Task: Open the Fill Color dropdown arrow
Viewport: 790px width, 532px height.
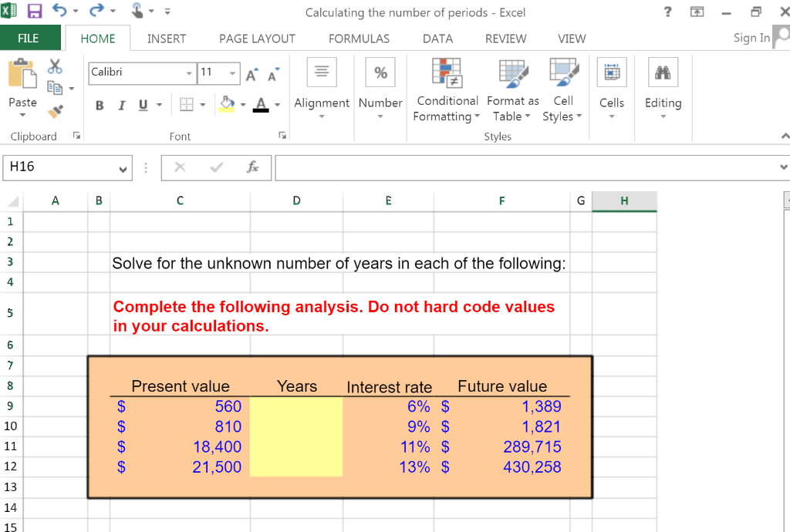Action: pos(241,105)
